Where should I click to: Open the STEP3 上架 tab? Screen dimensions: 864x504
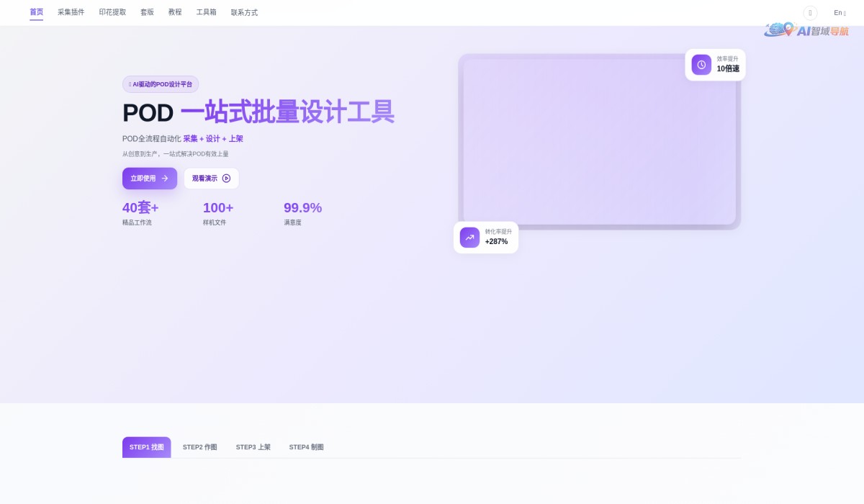[x=253, y=447]
